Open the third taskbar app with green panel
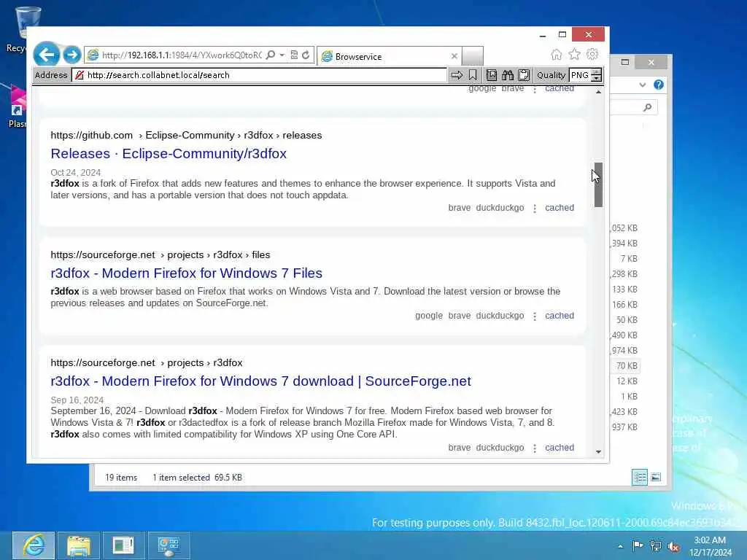 click(123, 545)
